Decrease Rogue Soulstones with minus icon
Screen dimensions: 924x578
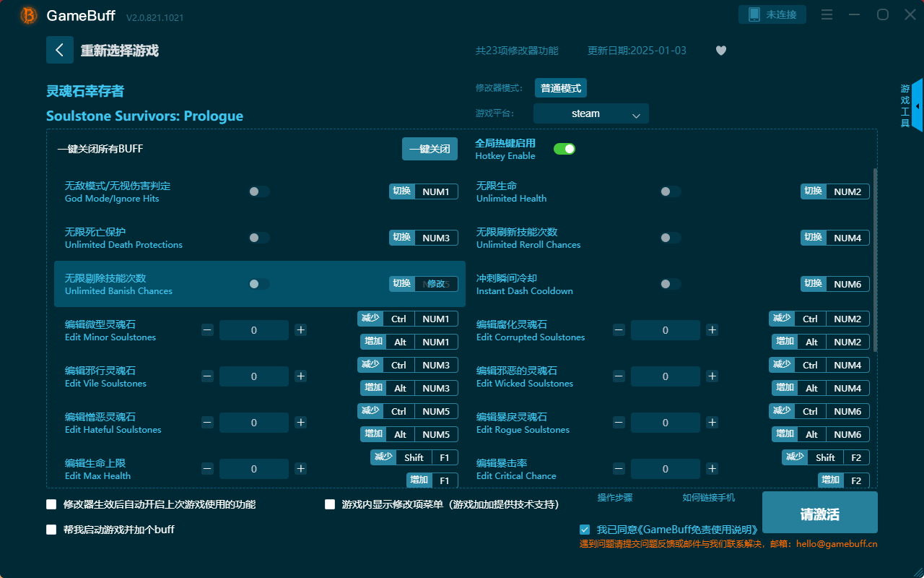coord(619,423)
